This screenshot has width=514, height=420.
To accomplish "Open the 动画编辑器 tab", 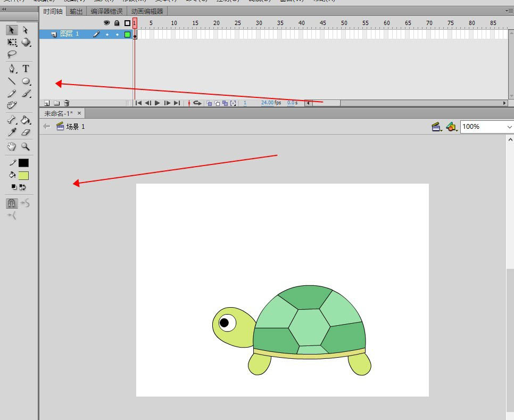I will pyautogui.click(x=147, y=11).
